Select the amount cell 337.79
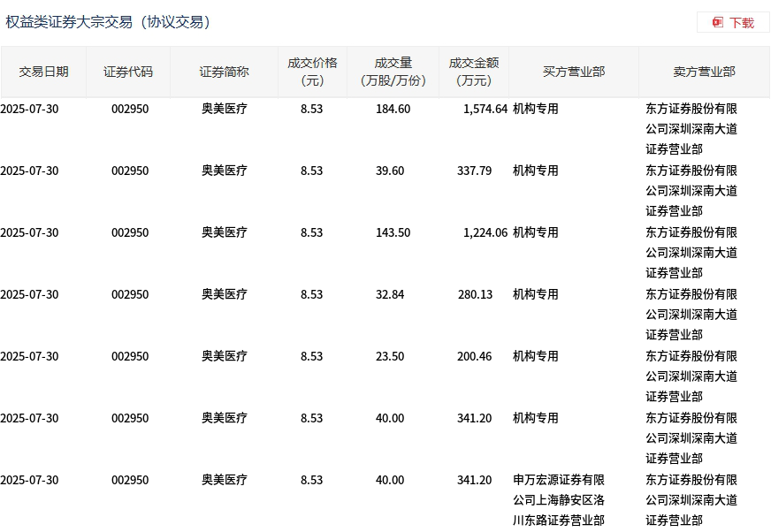Screen dimensions: 771x532 tap(474, 171)
